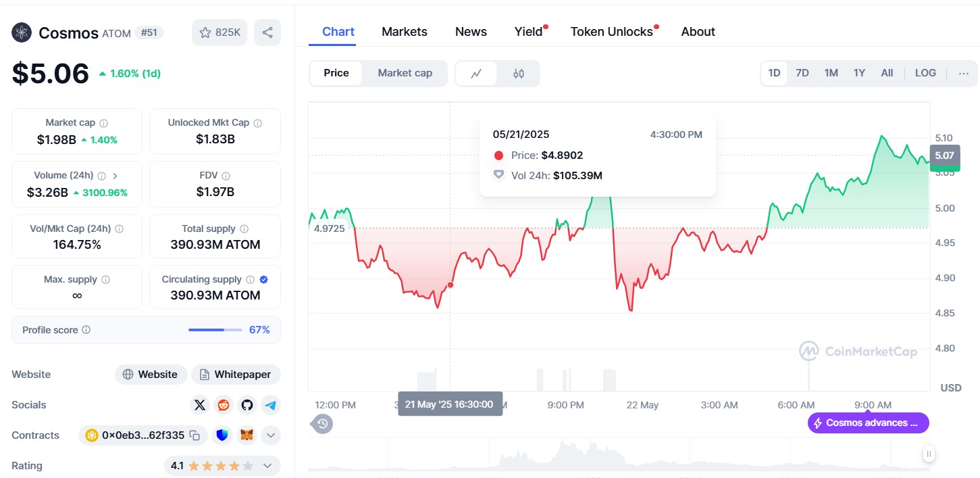
Task: Click the share icon next to watchlist
Action: tap(267, 32)
